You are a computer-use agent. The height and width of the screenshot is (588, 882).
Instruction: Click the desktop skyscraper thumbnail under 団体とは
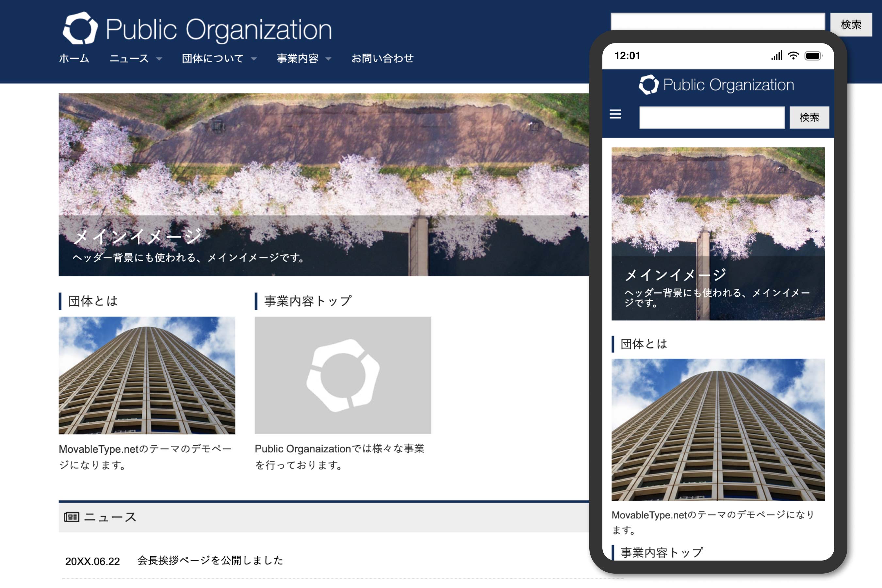[x=147, y=375]
